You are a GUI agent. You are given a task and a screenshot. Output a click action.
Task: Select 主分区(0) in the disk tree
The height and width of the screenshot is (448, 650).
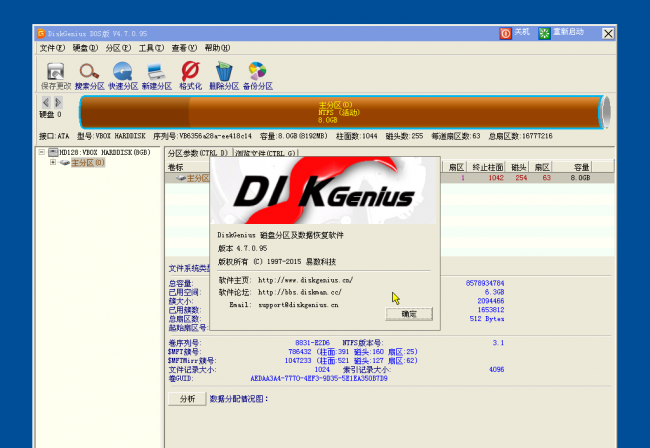(x=88, y=162)
